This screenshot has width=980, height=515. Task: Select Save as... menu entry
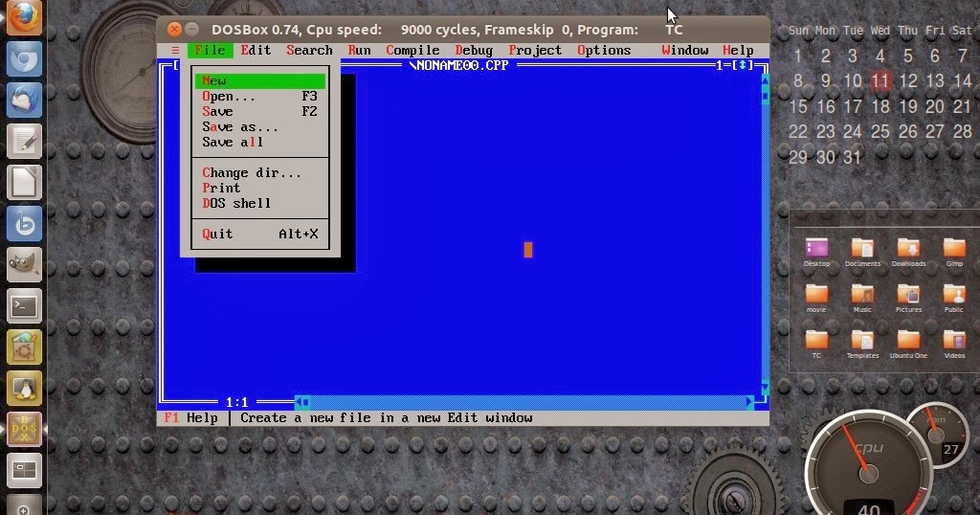260,127
